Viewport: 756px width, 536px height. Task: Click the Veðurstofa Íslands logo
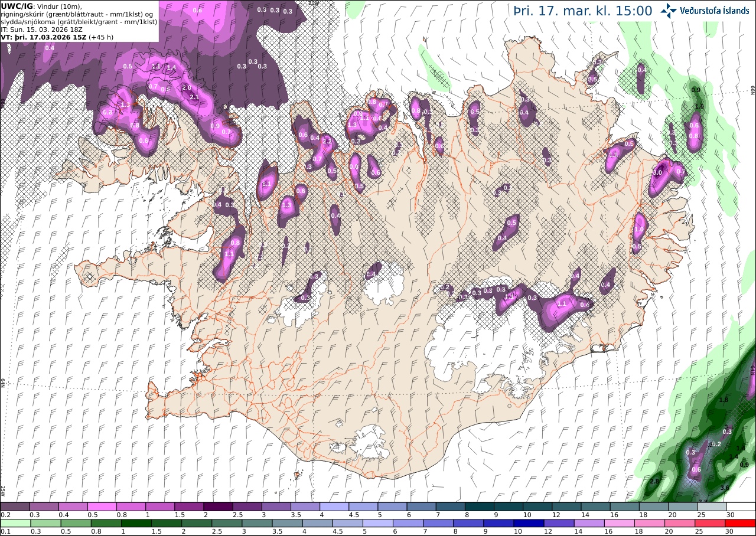pyautogui.click(x=704, y=10)
